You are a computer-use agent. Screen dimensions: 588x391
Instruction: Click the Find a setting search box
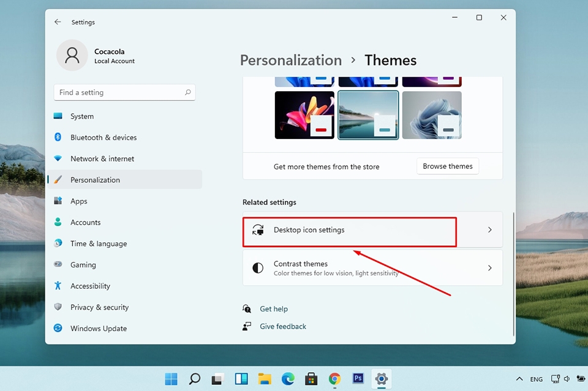[124, 92]
